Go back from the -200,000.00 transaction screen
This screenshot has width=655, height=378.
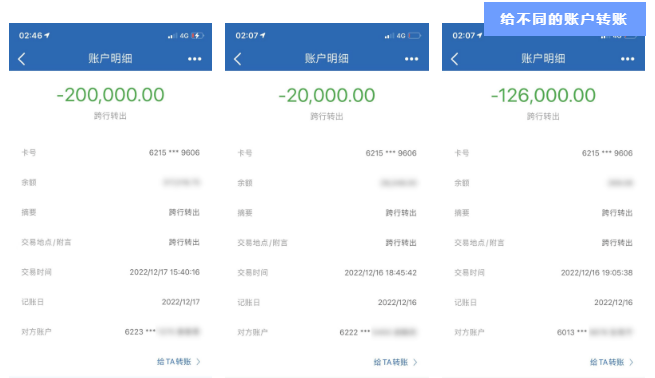coord(22,59)
